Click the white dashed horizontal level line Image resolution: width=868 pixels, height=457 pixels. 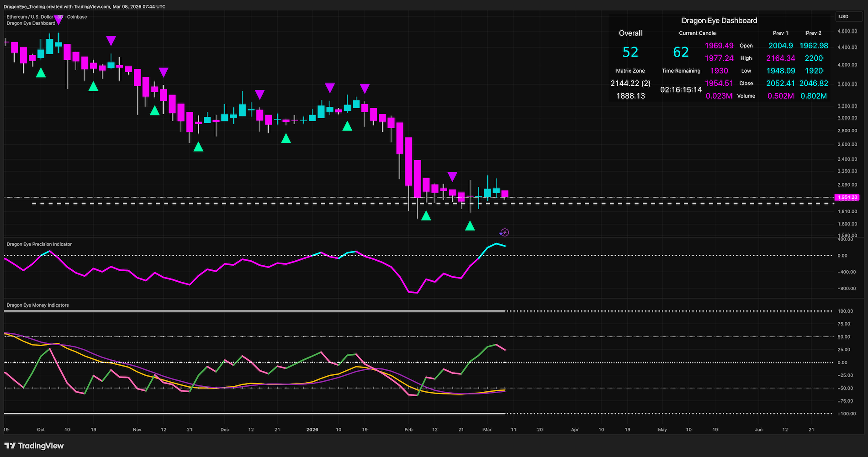pos(434,204)
